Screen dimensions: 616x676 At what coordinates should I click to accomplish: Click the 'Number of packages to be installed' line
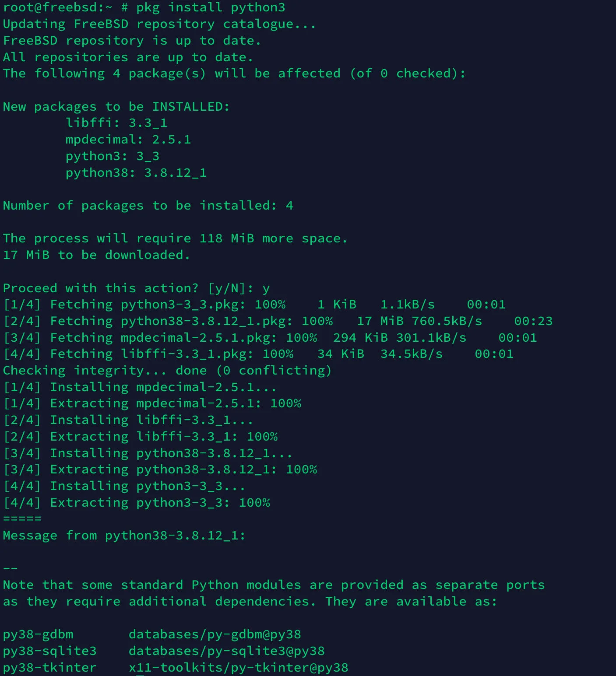[x=148, y=206]
